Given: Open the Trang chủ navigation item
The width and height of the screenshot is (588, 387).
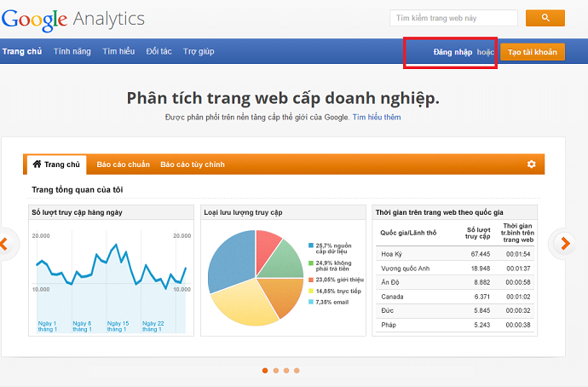Looking at the screenshot, I should (22, 51).
